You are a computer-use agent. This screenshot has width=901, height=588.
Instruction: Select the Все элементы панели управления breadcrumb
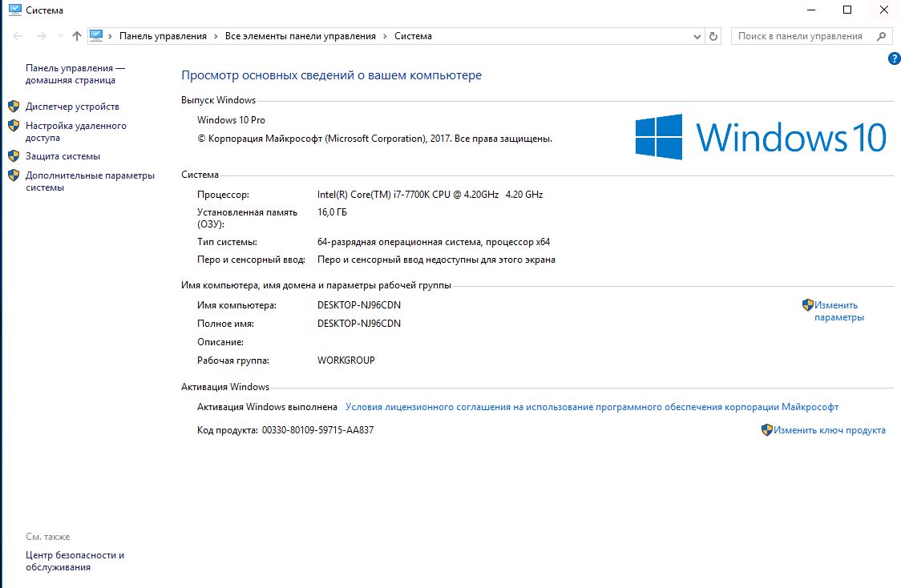point(301,36)
